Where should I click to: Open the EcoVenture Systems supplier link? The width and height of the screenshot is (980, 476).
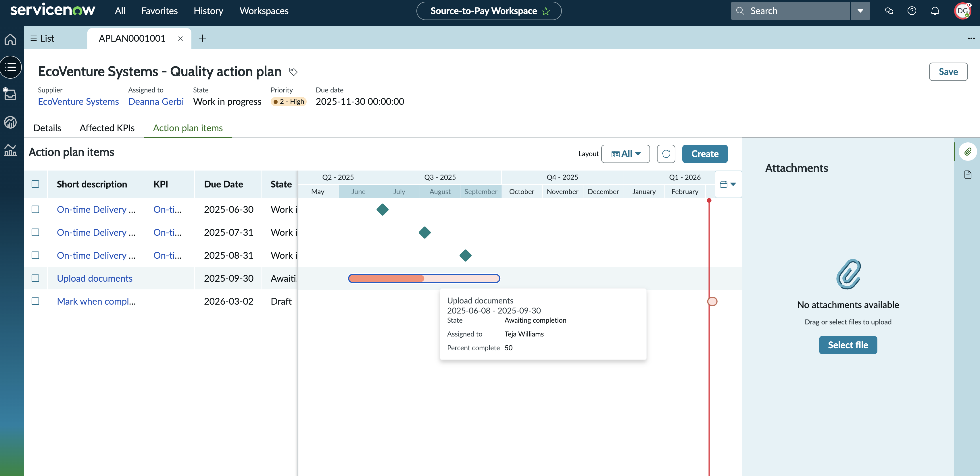(x=78, y=102)
